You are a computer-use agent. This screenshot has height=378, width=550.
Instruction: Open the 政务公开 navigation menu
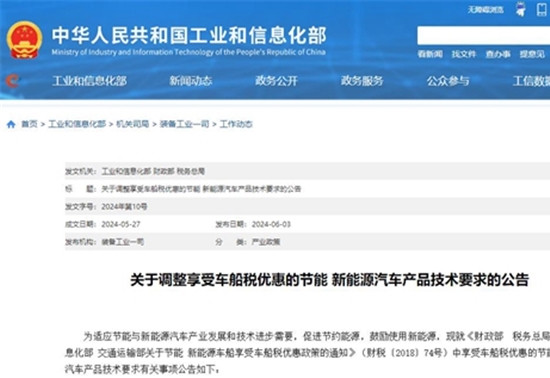(276, 81)
